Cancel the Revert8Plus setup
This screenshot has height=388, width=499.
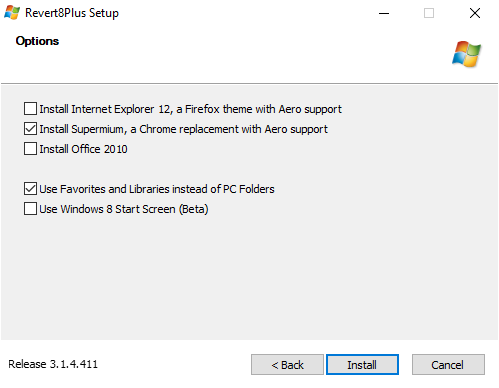[448, 365]
